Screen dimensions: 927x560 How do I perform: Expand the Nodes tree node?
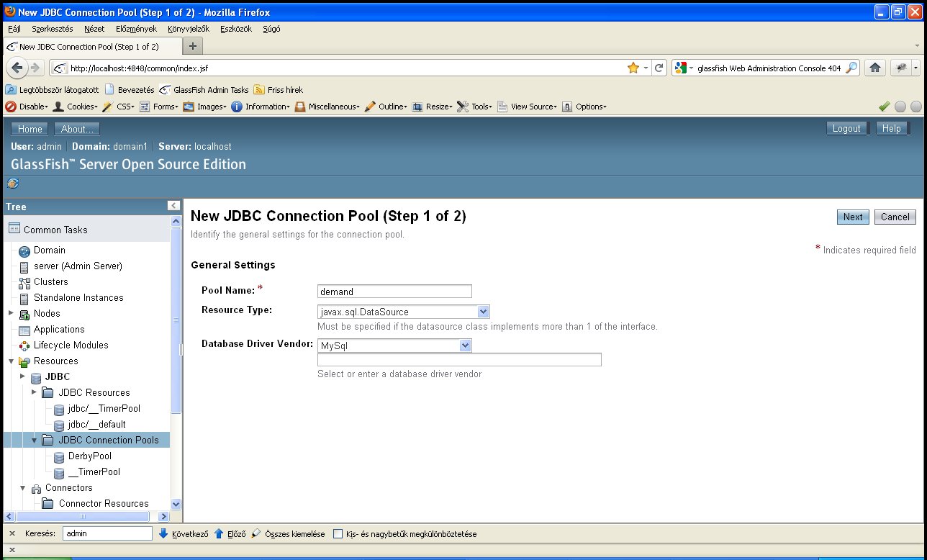pyautogui.click(x=11, y=313)
